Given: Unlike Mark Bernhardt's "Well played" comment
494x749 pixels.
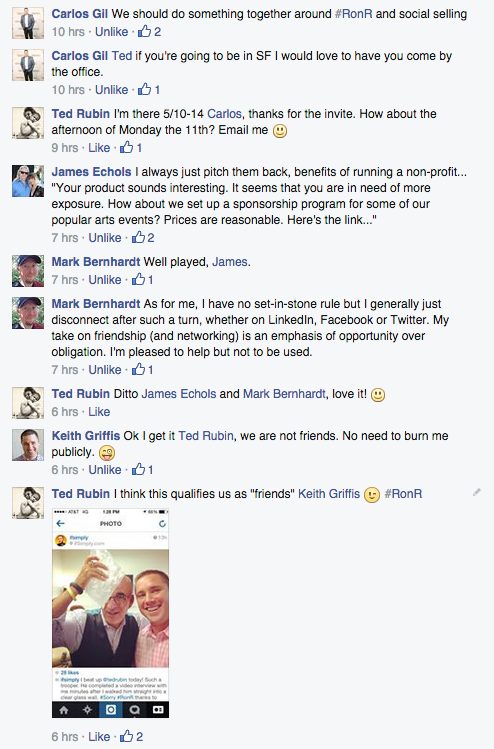Looking at the screenshot, I should pos(105,280).
